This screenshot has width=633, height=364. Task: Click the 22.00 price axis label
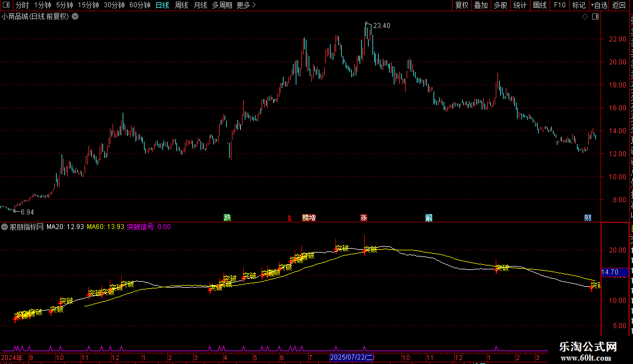tap(618, 39)
